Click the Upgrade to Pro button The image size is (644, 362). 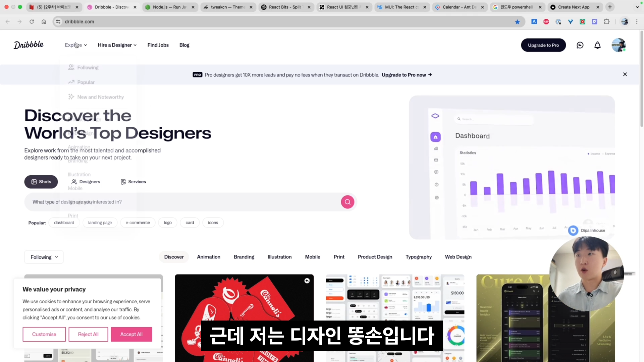point(543,45)
